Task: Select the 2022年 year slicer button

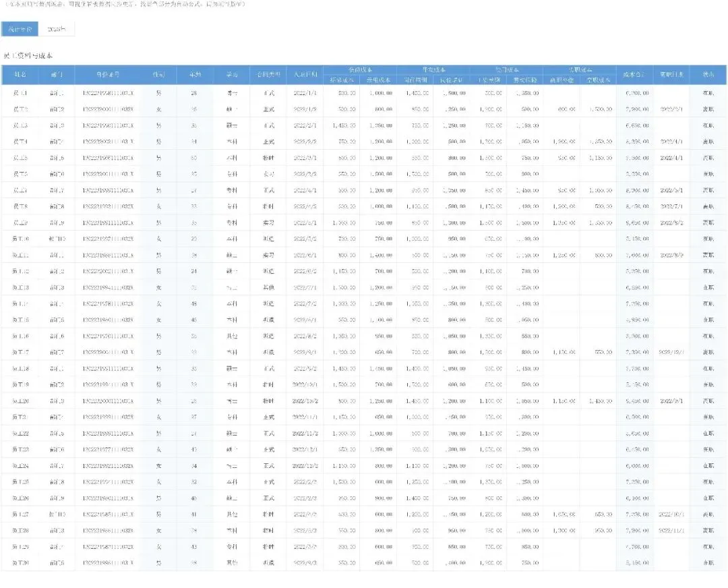Action: coord(56,29)
